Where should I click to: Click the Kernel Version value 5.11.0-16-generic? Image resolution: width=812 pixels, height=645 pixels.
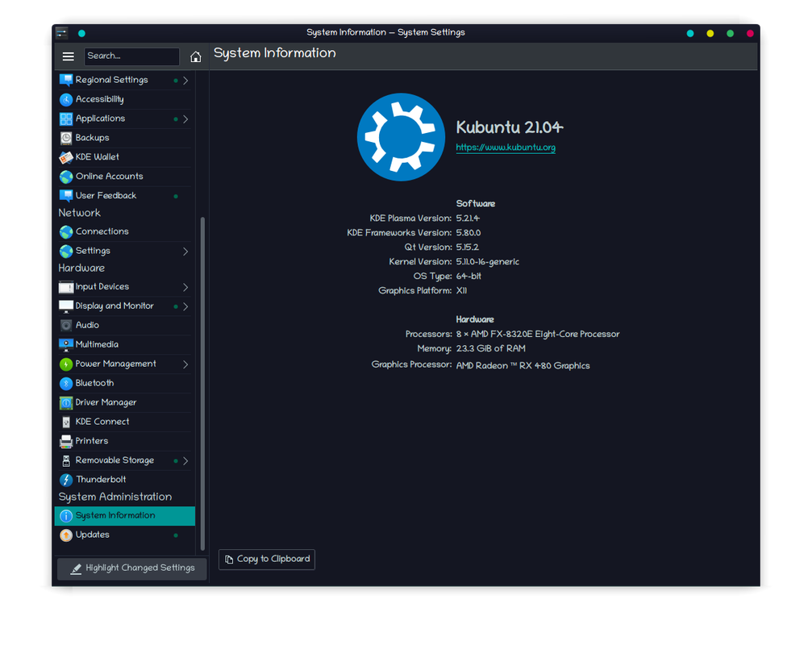click(487, 262)
